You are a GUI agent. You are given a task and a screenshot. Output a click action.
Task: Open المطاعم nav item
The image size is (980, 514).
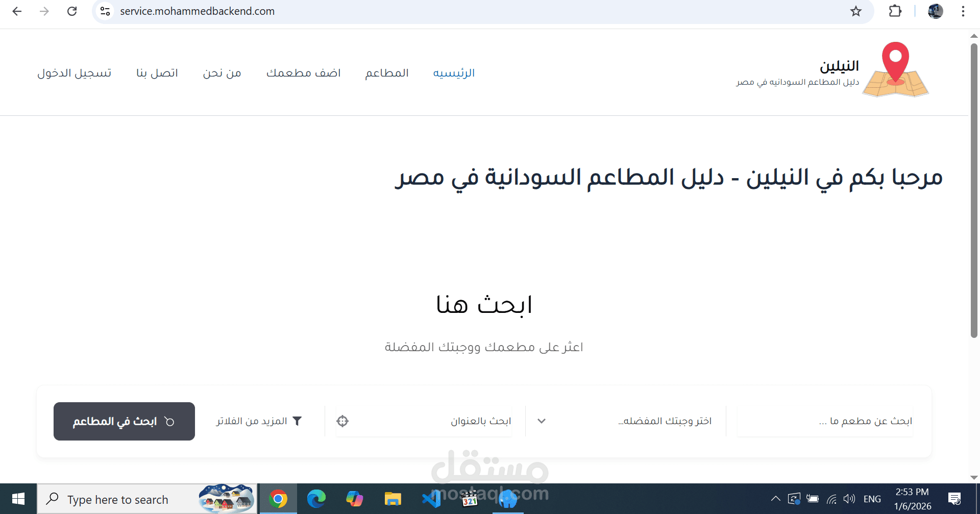pos(387,73)
